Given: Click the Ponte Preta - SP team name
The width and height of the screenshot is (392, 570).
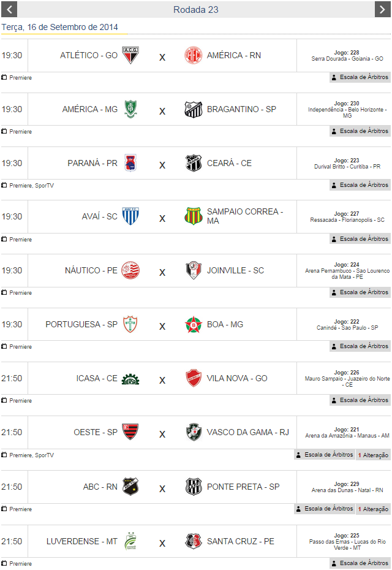Looking at the screenshot, I should pyautogui.click(x=243, y=487).
